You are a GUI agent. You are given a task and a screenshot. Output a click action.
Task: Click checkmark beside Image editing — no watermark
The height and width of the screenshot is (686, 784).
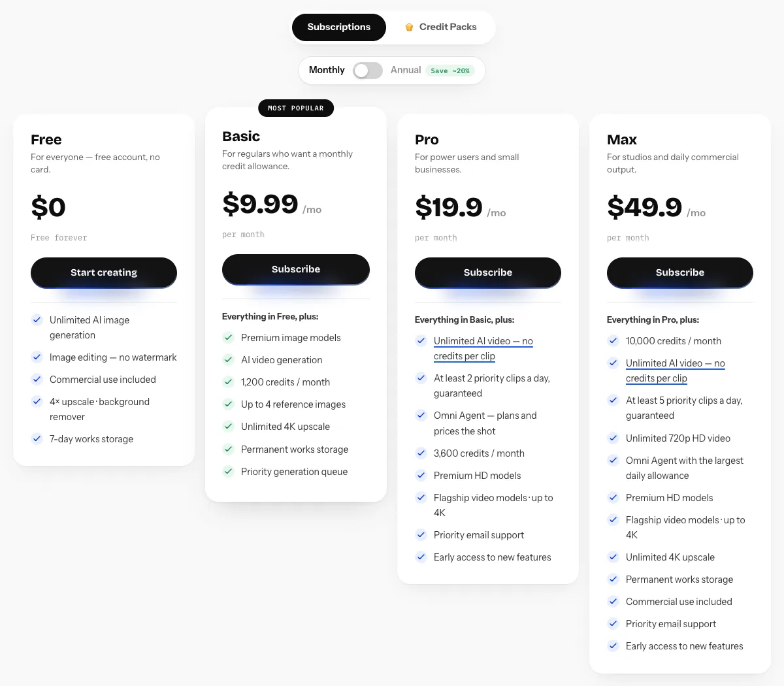click(37, 357)
